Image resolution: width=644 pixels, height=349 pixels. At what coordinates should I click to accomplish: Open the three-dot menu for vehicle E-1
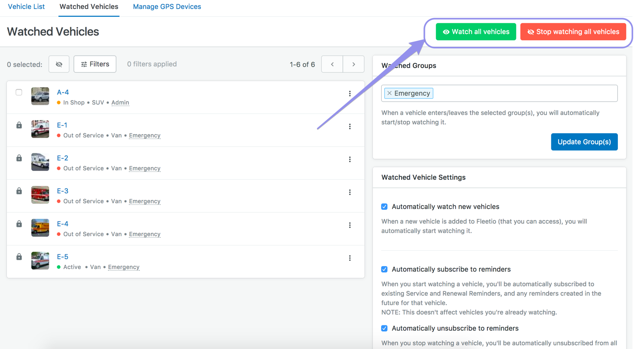(350, 126)
